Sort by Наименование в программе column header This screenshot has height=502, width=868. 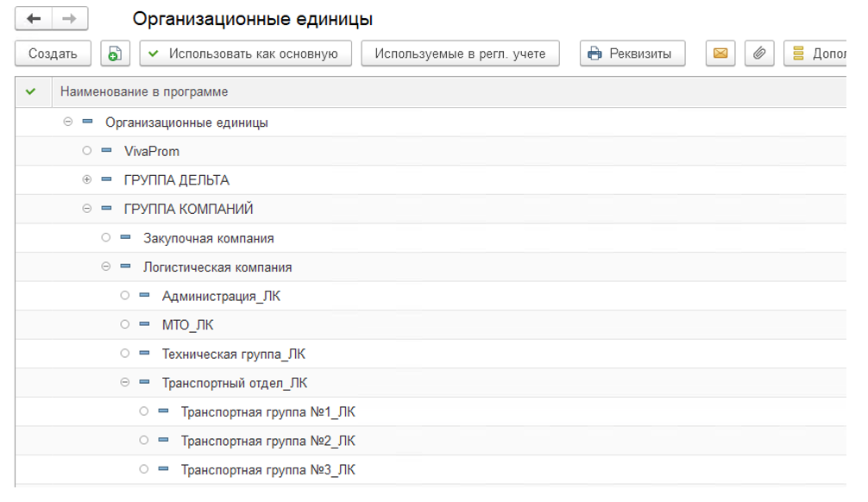click(x=144, y=91)
